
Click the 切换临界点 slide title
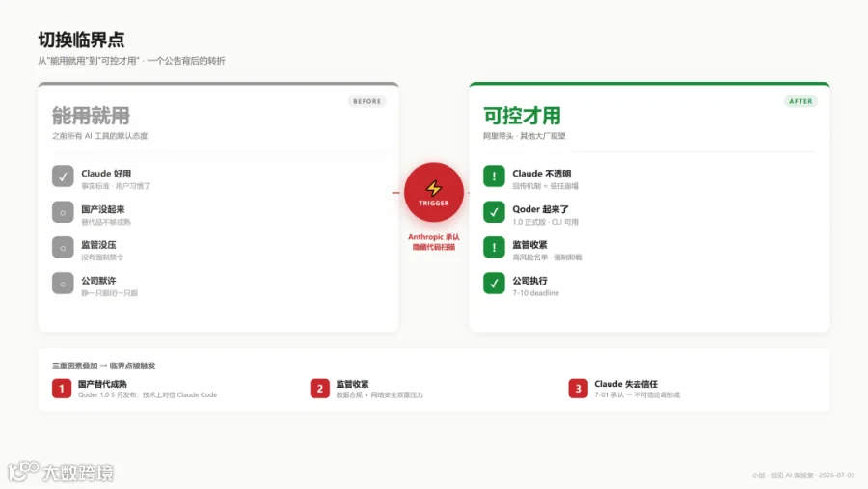click(81, 40)
